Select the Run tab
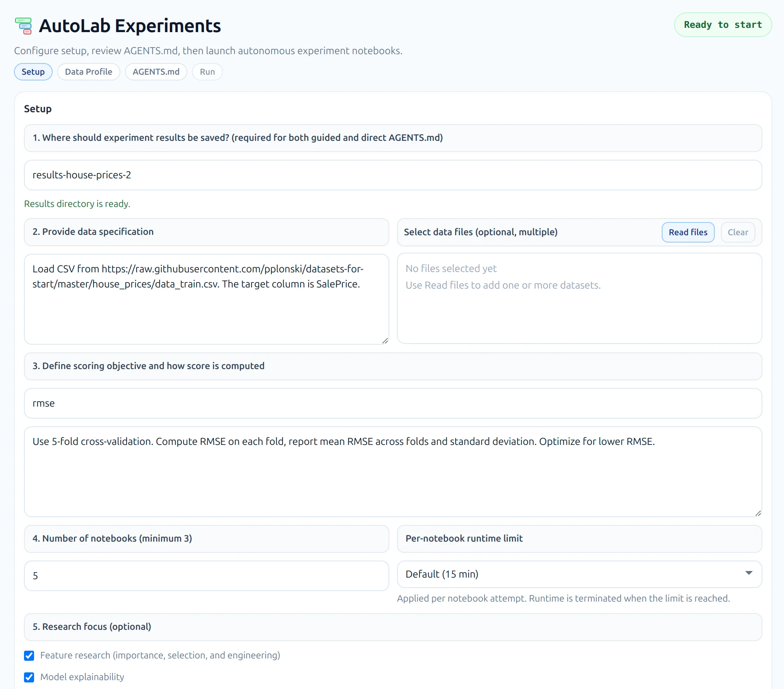The image size is (784, 689). pyautogui.click(x=207, y=72)
